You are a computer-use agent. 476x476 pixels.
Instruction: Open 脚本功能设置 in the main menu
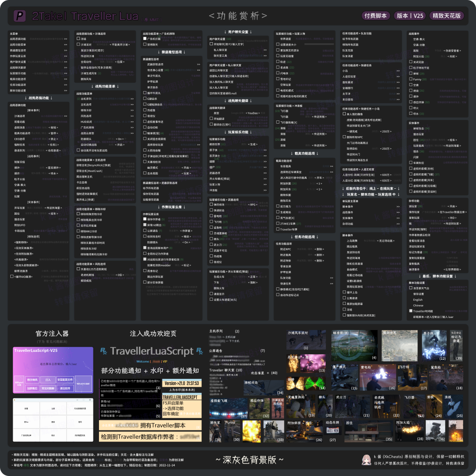pyautogui.click(x=39, y=91)
